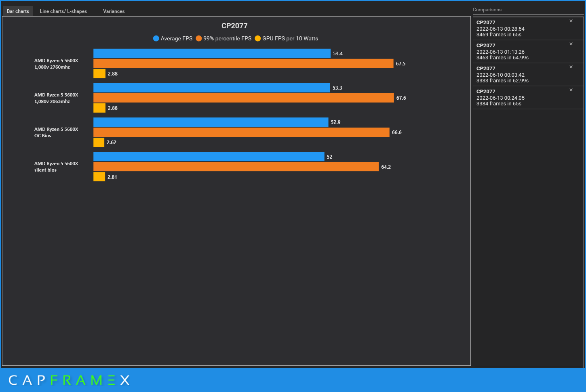Click the CP2077 chart title

click(234, 26)
